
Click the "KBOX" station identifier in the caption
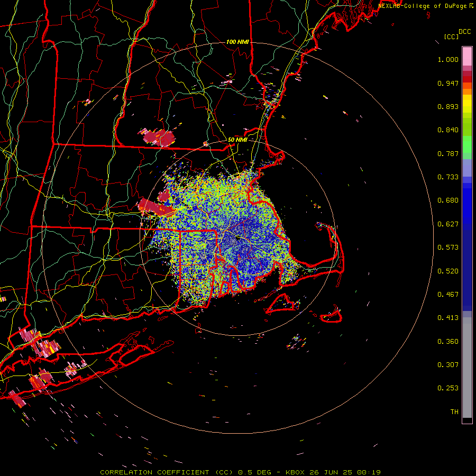(x=295, y=472)
